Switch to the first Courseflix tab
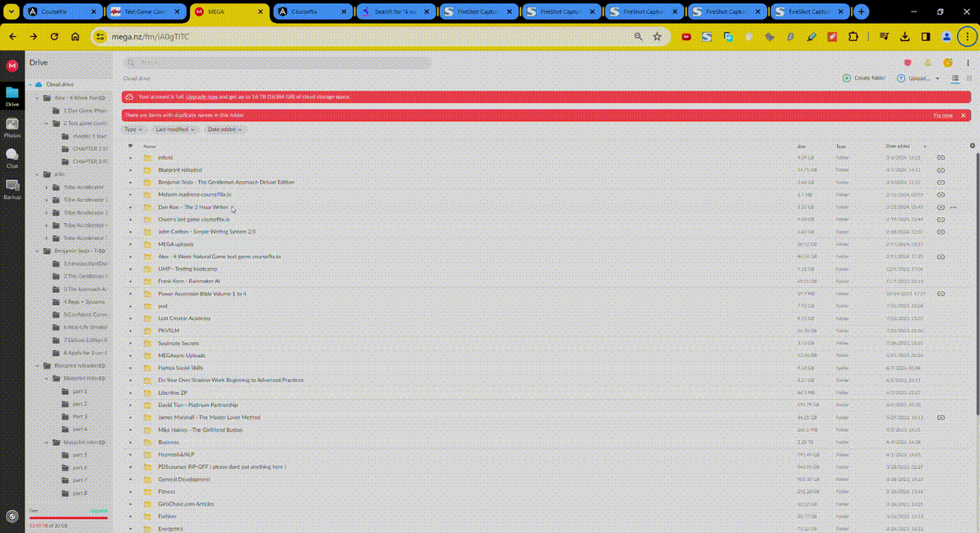 coord(62,12)
